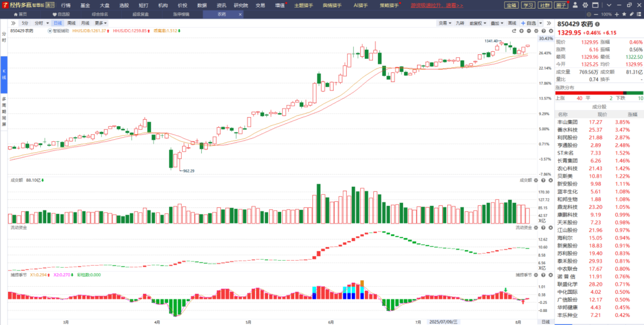Image resolution: width=644 pixels, height=325 pixels.
Task: Open 研究院 menu
Action: tap(241, 5)
